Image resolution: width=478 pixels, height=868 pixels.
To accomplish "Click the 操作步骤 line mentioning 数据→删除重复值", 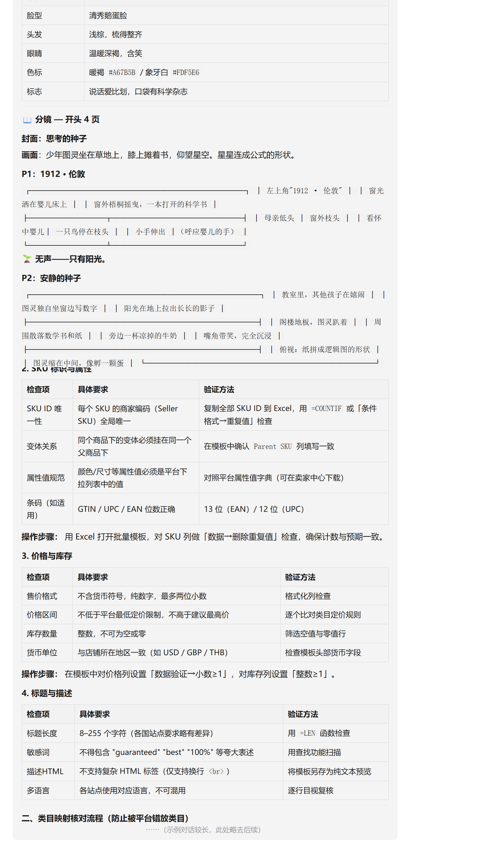I will click(x=204, y=537).
